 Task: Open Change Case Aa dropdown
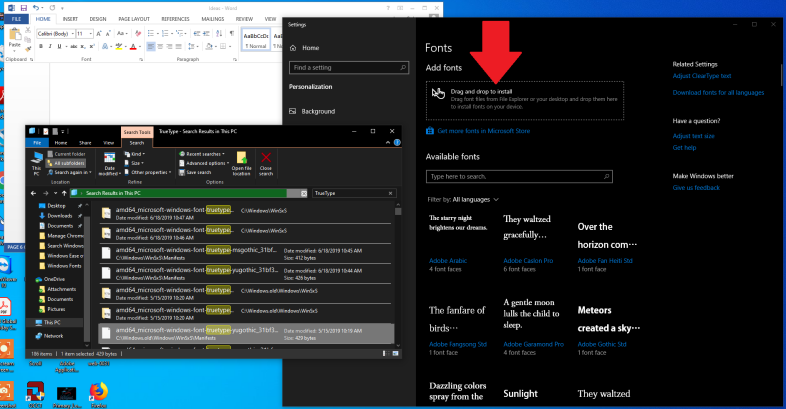click(121, 34)
